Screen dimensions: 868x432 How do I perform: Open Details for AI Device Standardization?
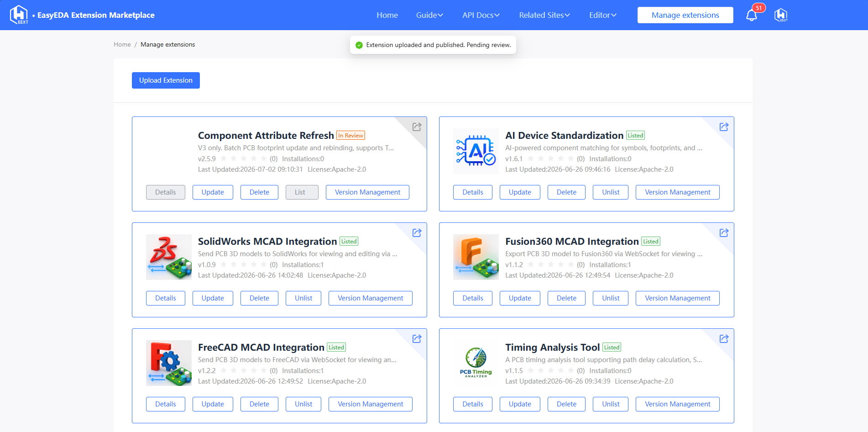point(473,192)
